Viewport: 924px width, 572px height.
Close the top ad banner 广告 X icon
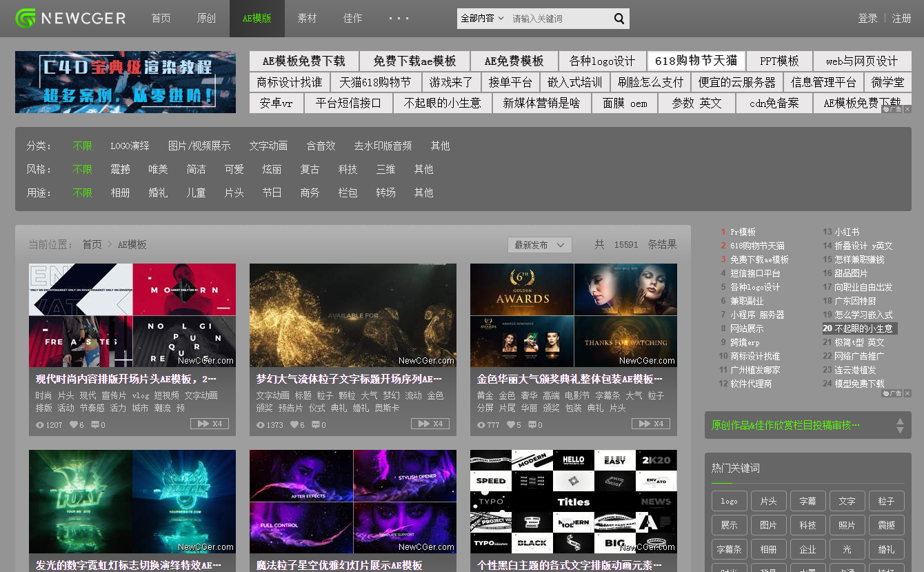click(x=907, y=109)
